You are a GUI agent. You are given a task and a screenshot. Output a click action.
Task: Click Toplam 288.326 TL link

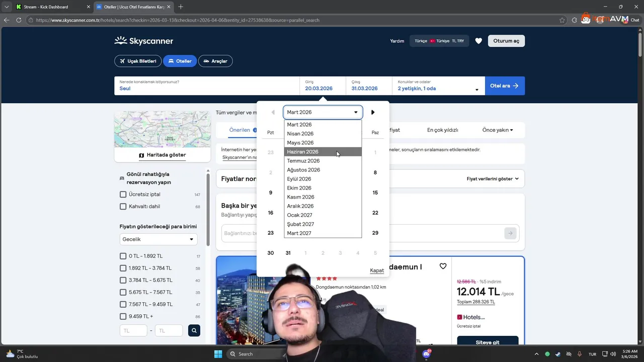[x=476, y=302]
